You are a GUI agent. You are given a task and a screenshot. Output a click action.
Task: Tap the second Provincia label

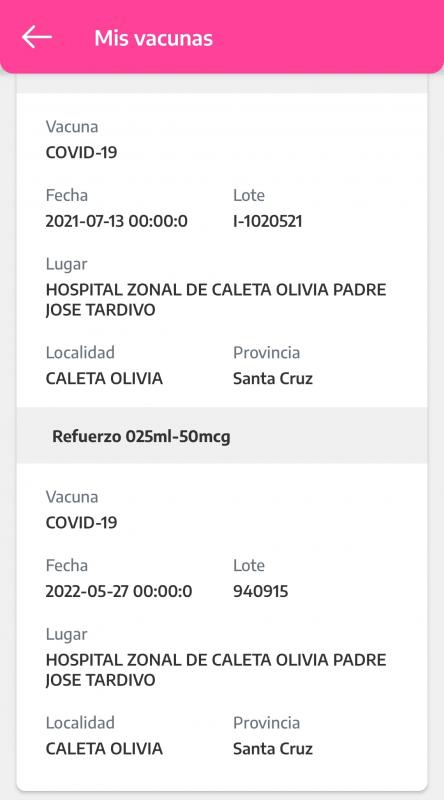266,722
